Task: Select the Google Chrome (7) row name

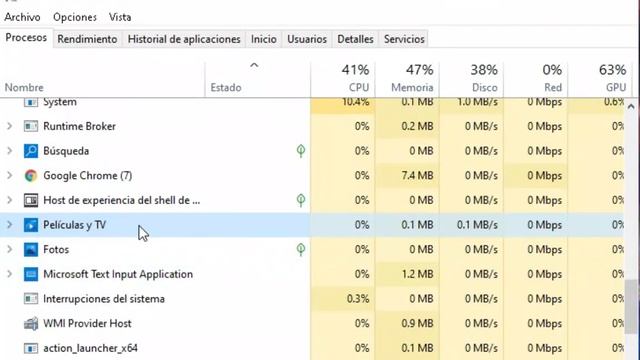Action: pyautogui.click(x=87, y=176)
